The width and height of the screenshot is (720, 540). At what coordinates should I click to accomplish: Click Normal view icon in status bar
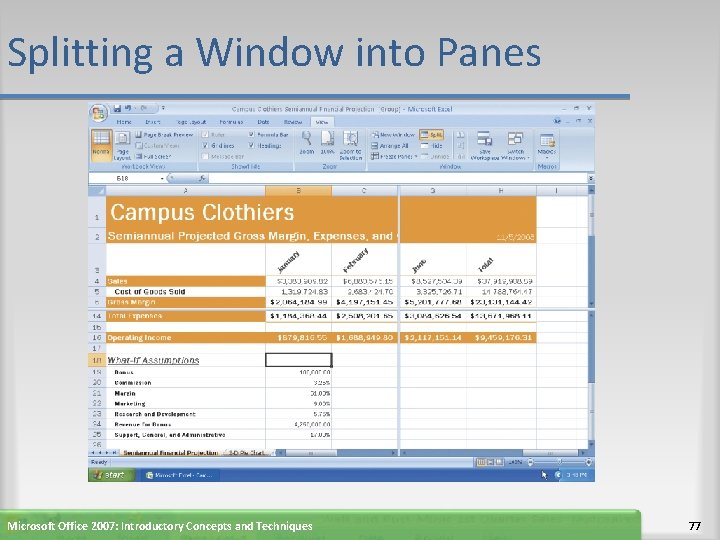(x=481, y=462)
